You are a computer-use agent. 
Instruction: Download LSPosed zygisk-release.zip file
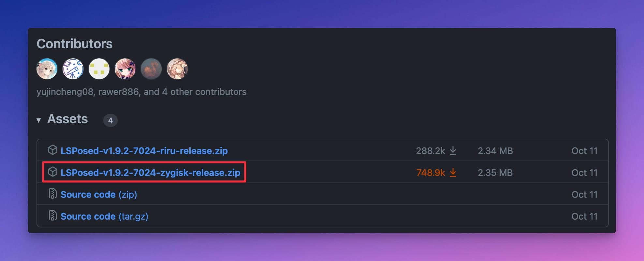(x=150, y=173)
